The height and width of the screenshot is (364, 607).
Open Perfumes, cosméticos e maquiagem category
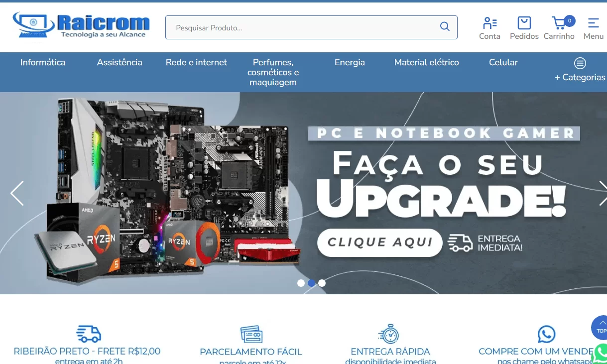pyautogui.click(x=273, y=72)
